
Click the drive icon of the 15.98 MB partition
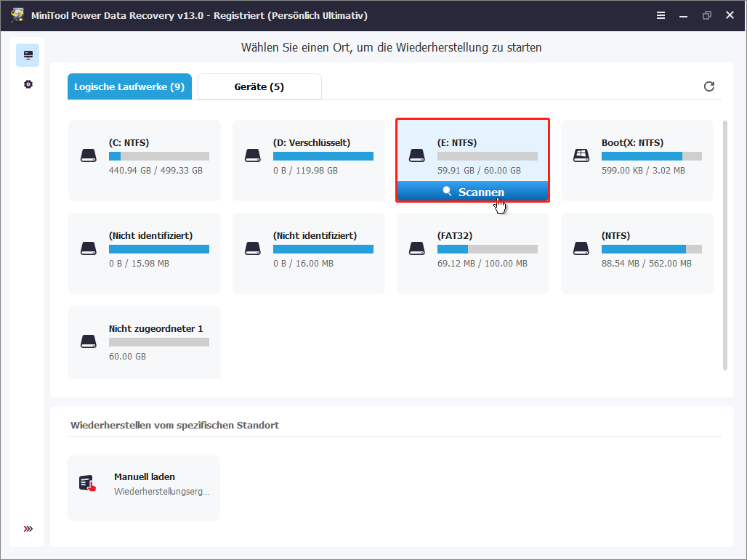(x=89, y=248)
